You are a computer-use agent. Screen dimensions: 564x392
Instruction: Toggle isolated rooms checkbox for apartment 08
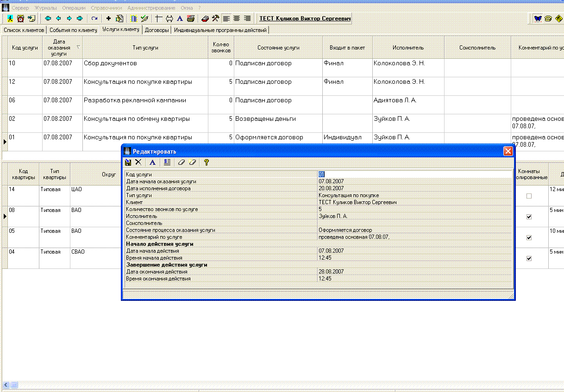pyautogui.click(x=529, y=217)
